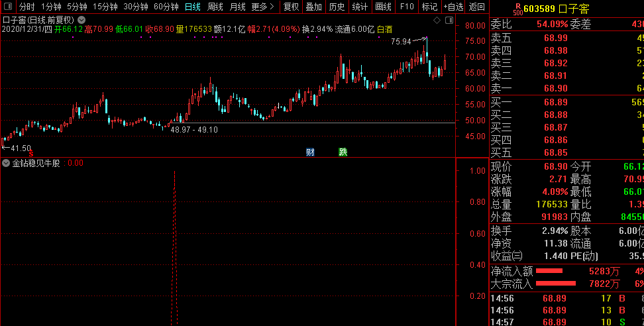
Task: Click the red dashed indicator signal spike
Action: [x=175, y=248]
